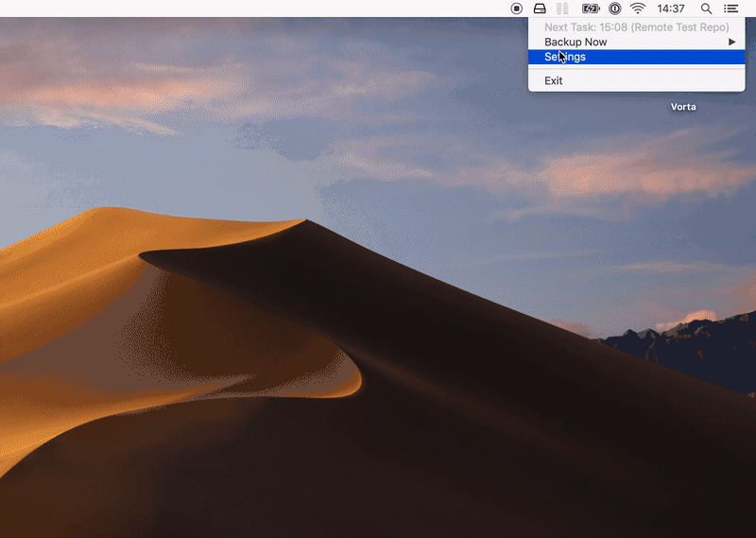756x538 pixels.
Task: Open the Backup Now submenu
Action: [x=636, y=42]
